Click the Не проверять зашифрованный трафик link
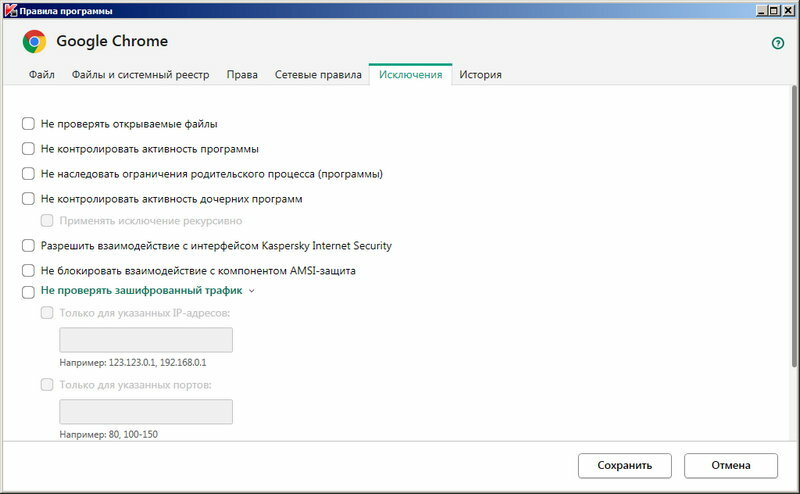 [141, 290]
